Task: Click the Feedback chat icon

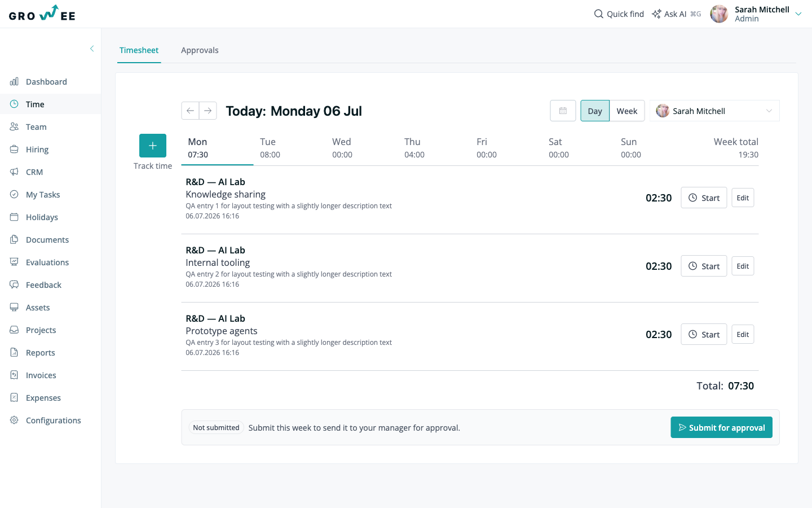Action: click(14, 284)
